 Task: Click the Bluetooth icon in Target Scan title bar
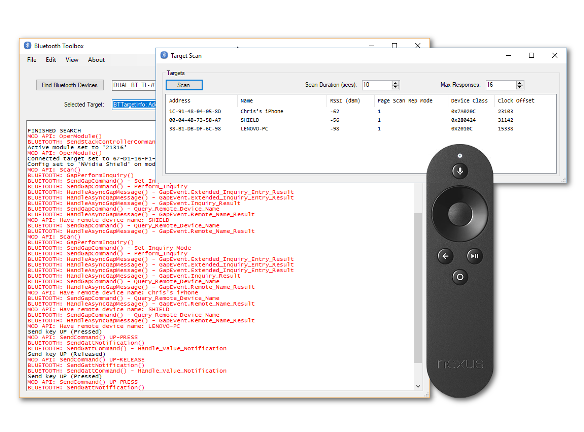click(164, 55)
